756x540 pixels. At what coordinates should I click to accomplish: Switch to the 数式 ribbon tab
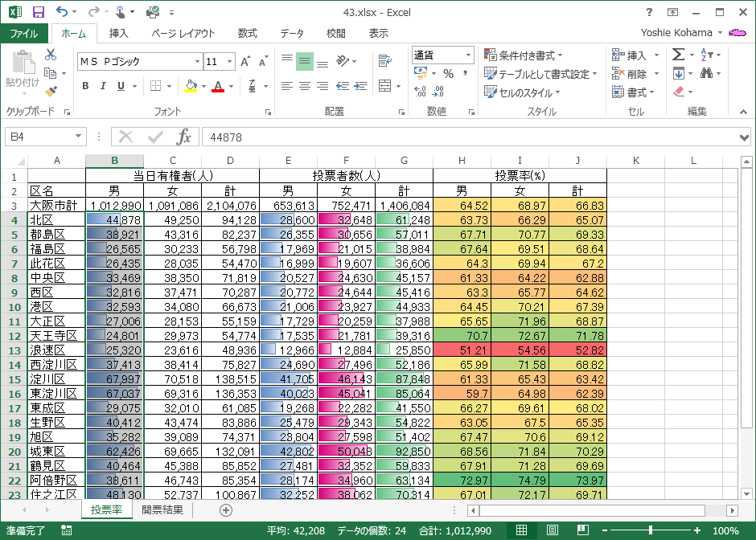(248, 33)
